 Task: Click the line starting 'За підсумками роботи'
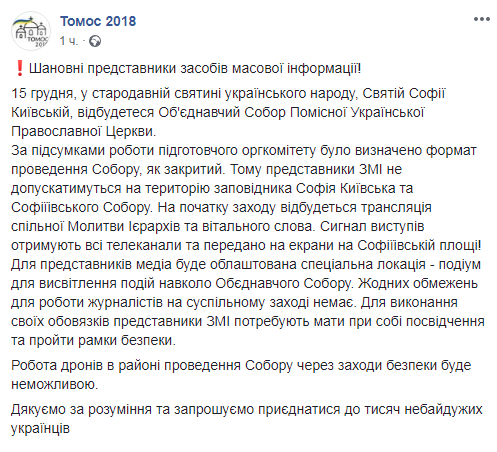coord(244,151)
